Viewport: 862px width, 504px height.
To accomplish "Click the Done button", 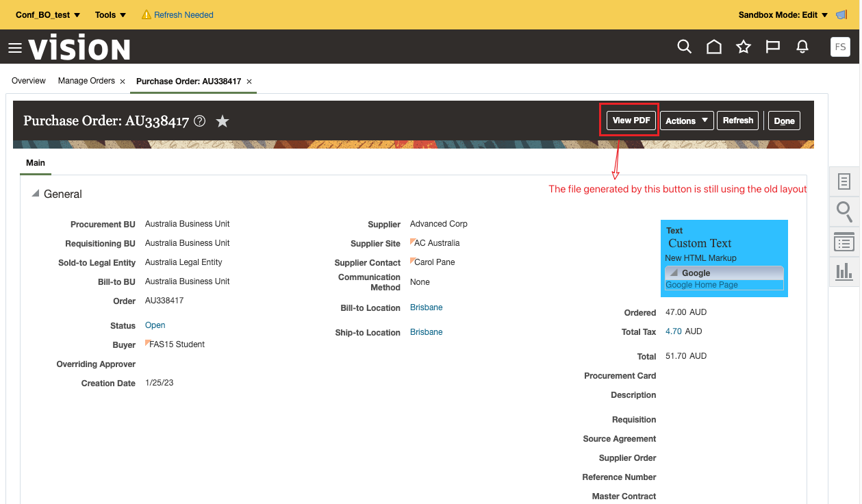I will click(x=784, y=121).
